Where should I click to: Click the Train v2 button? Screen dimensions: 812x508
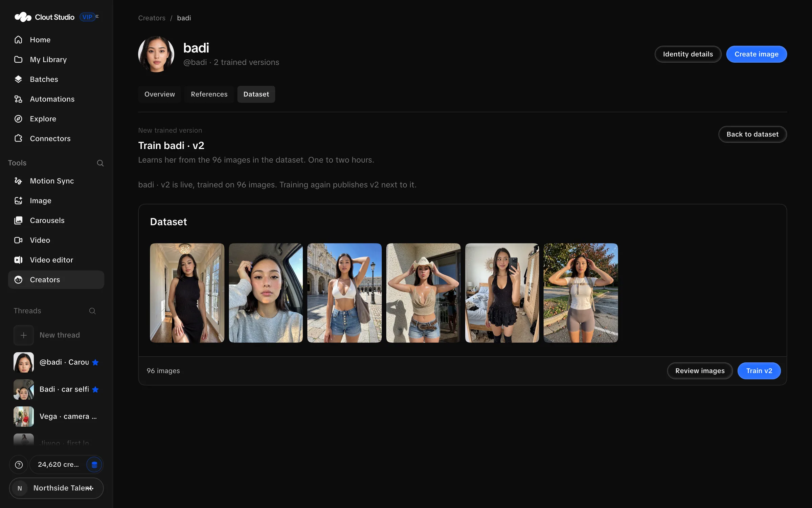[759, 371]
